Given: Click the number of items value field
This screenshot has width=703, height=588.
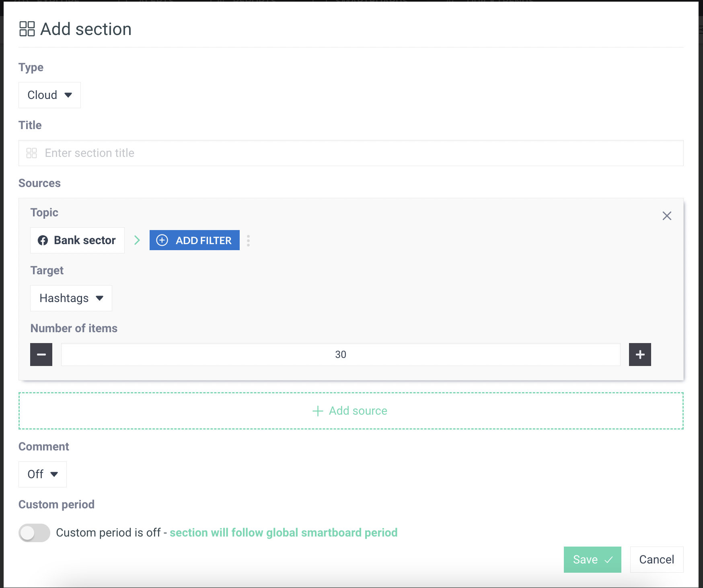Looking at the screenshot, I should pyautogui.click(x=340, y=354).
